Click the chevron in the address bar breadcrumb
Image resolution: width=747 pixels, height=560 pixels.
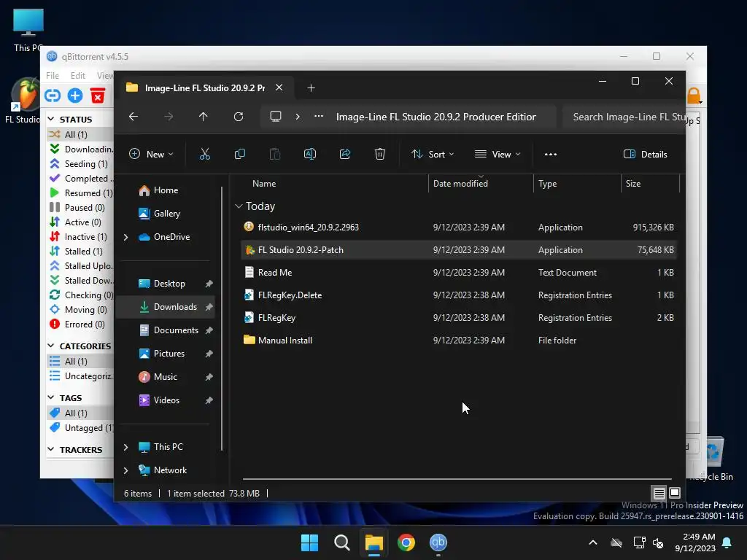point(298,117)
